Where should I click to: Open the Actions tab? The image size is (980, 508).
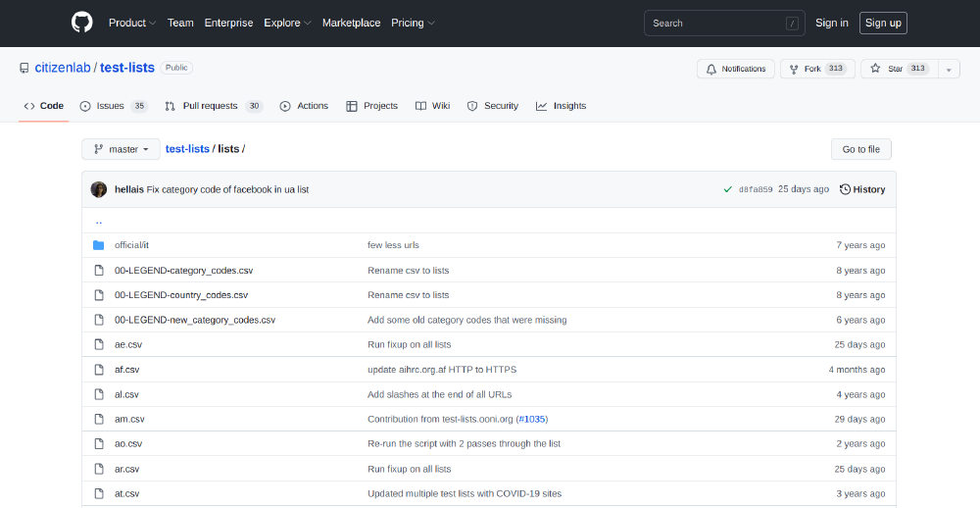[304, 106]
